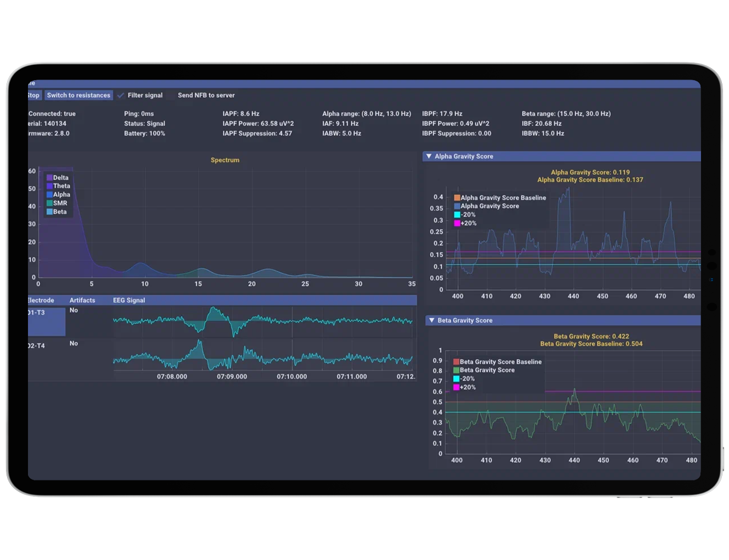Collapse the Alpha Gravity Score panel

click(429, 156)
